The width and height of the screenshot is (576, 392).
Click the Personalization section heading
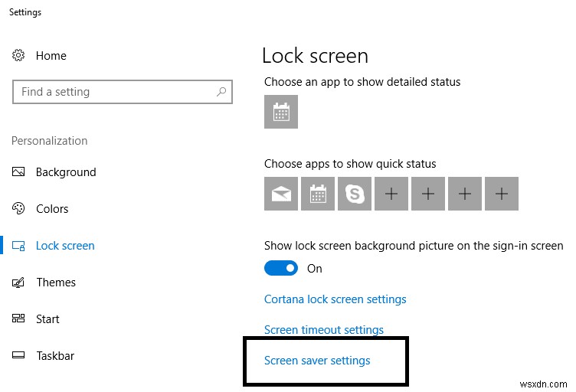(49, 141)
